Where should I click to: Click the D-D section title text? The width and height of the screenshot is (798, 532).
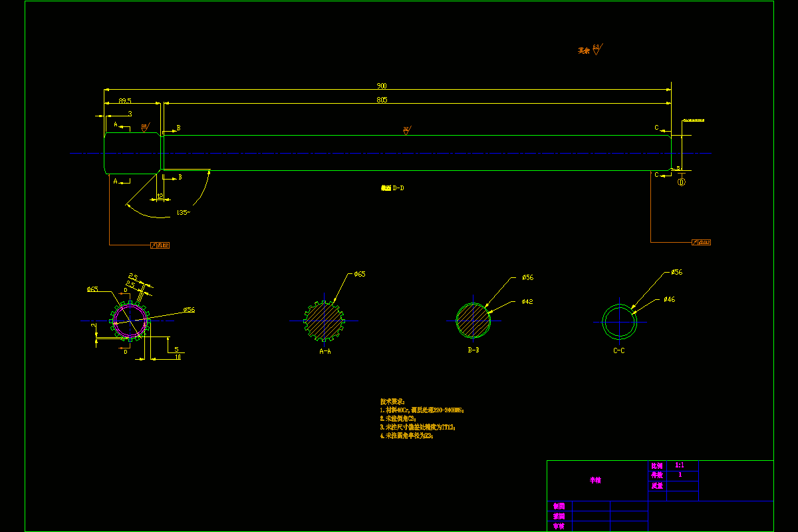click(x=392, y=188)
